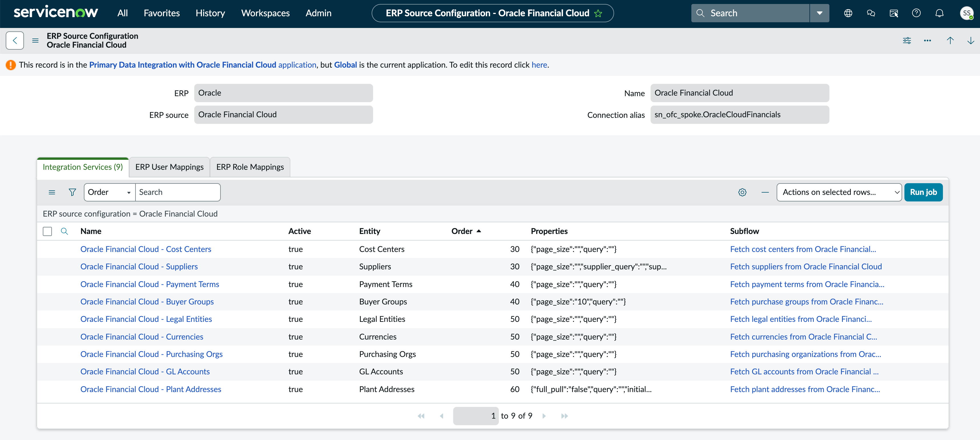This screenshot has height=440, width=980.
Task: Open the Connect chat sidebar icon
Action: tap(871, 13)
